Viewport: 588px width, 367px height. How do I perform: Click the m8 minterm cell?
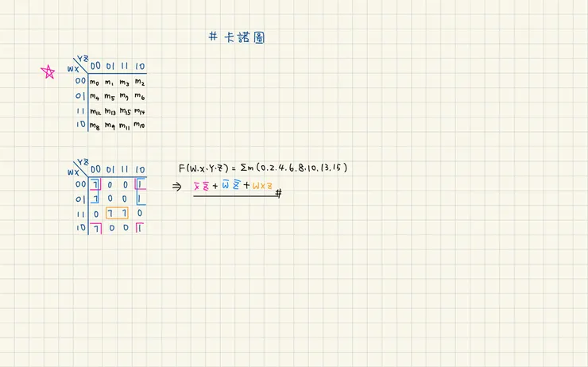tap(95, 126)
